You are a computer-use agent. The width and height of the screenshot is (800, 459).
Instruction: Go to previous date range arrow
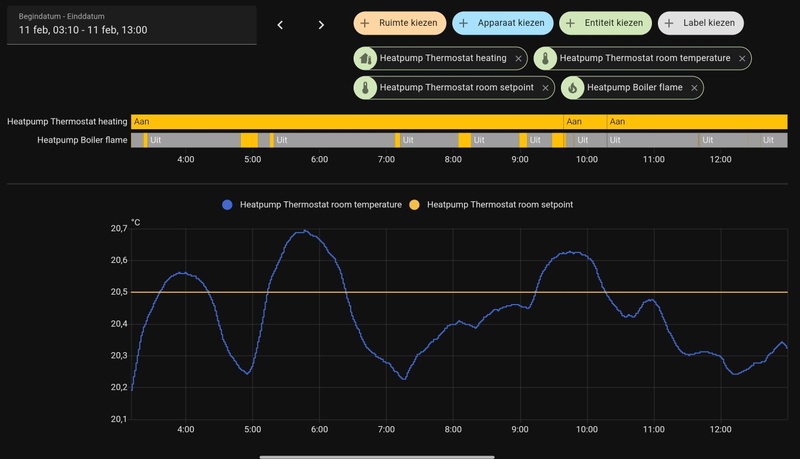(x=280, y=25)
